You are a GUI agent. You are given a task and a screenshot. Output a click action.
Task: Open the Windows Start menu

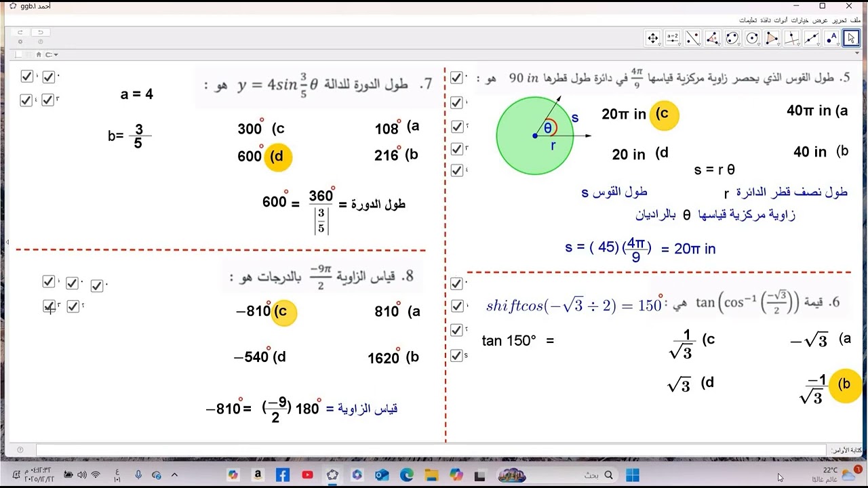click(633, 475)
